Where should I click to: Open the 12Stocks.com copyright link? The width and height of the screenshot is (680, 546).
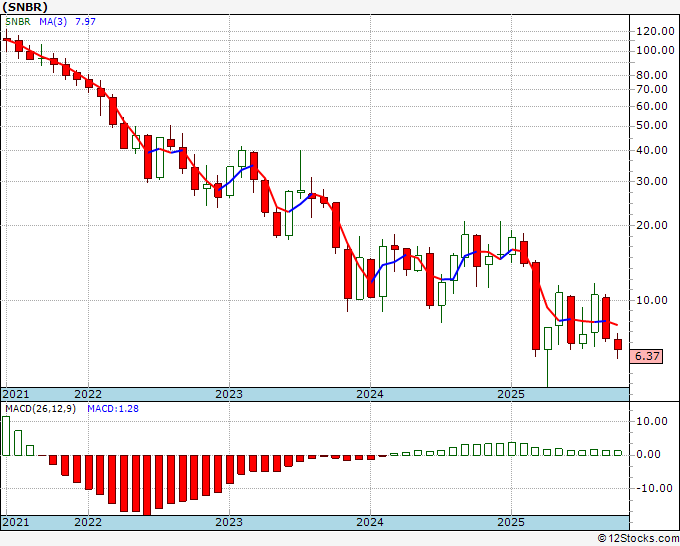coord(638,539)
